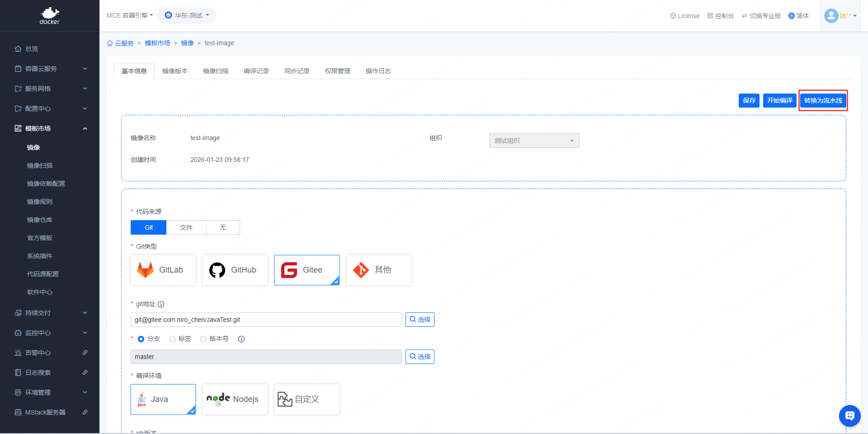Click the info icon beside git地址
This screenshot has width=868, height=434.
(x=161, y=304)
